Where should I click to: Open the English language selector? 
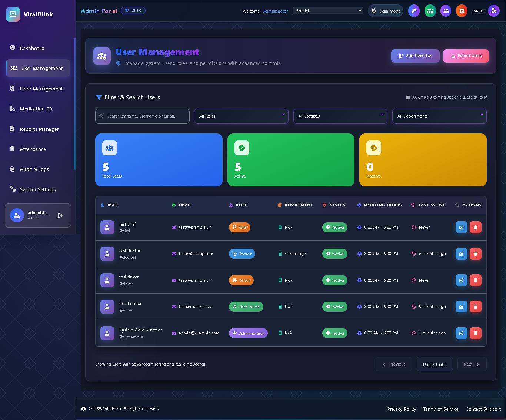[328, 11]
